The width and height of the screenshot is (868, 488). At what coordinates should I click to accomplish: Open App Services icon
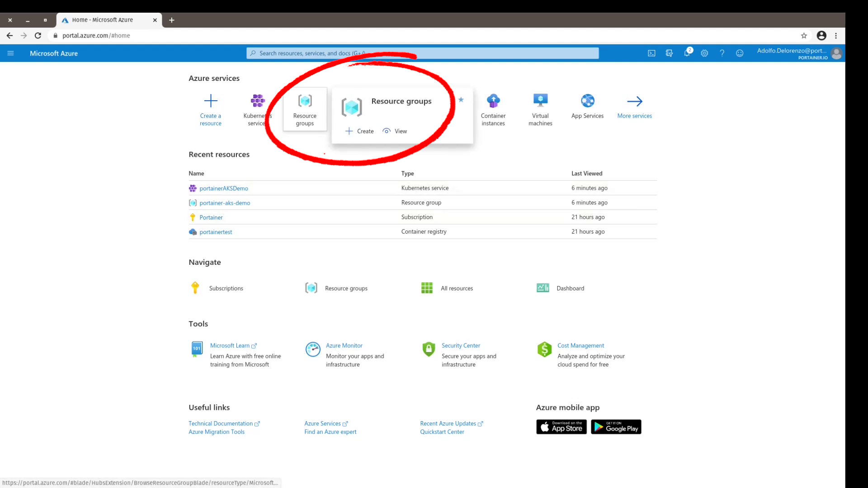(x=587, y=101)
